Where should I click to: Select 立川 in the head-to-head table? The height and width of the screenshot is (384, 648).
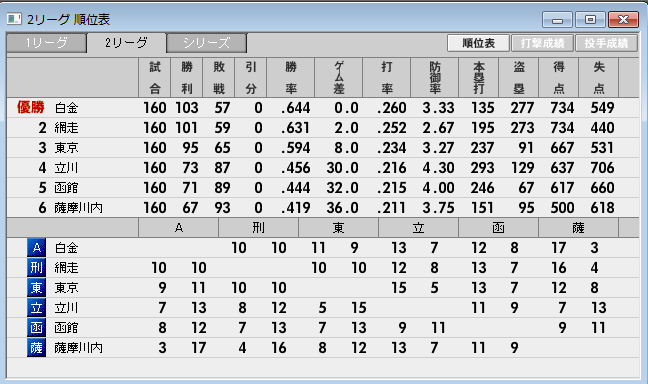(67, 308)
